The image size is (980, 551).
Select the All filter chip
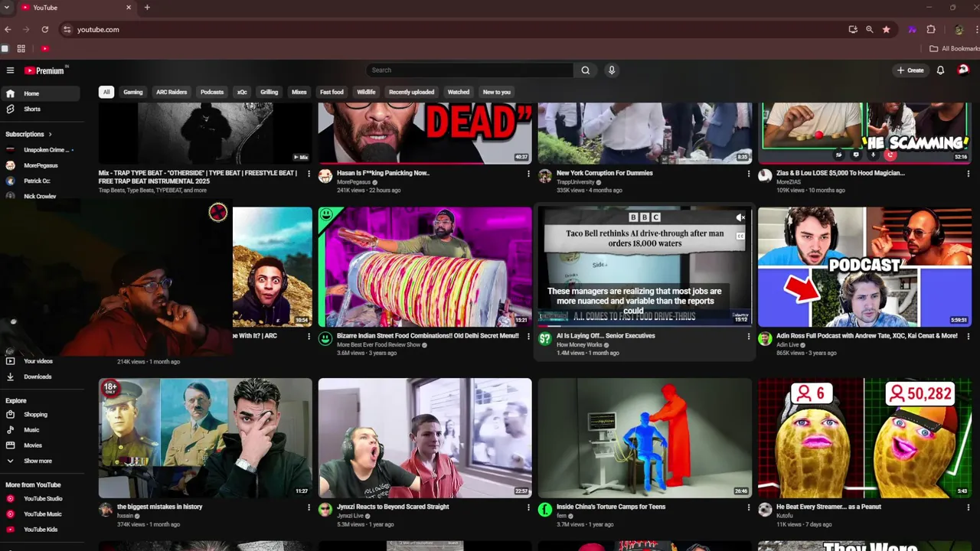click(x=106, y=92)
